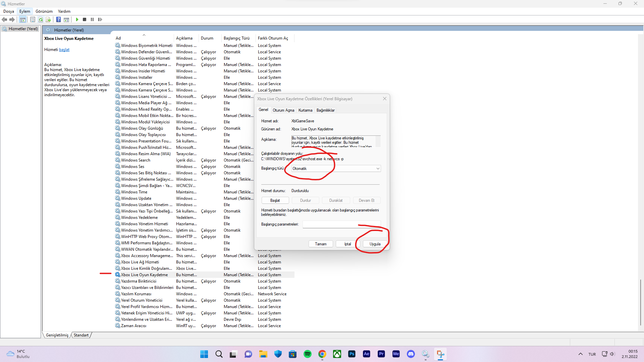Sort list by Ad column header
644x362 pixels.
(118, 38)
